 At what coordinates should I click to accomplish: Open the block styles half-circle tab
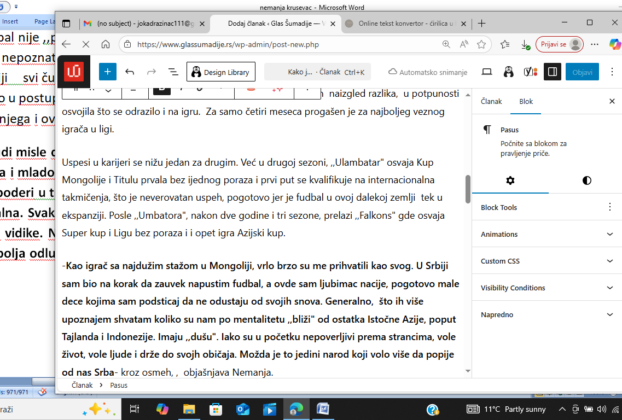coord(586,180)
